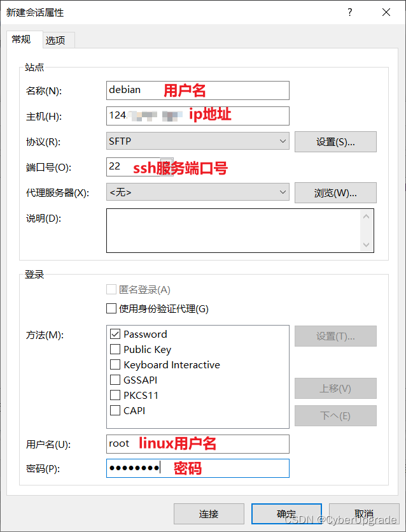Check the Keyboard Interactive method
Image resolution: width=406 pixels, height=532 pixels.
pos(115,364)
